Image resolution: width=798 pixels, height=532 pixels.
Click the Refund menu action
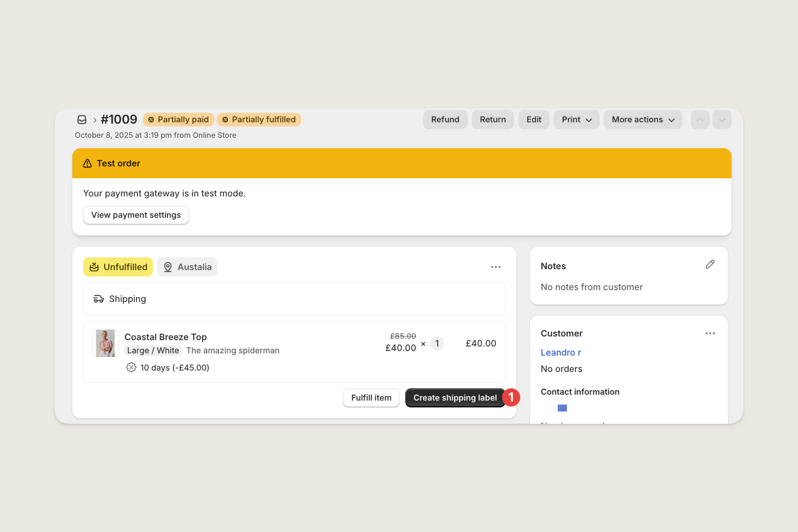[x=445, y=119]
